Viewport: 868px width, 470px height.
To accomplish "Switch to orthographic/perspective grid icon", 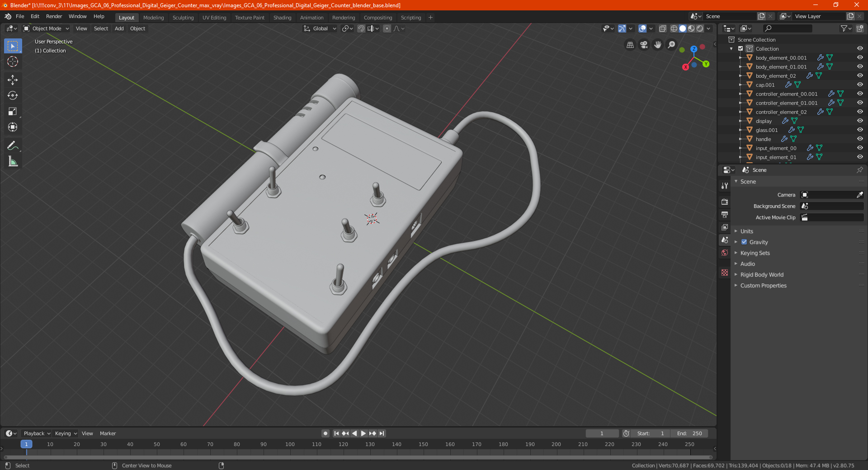I will [x=630, y=45].
